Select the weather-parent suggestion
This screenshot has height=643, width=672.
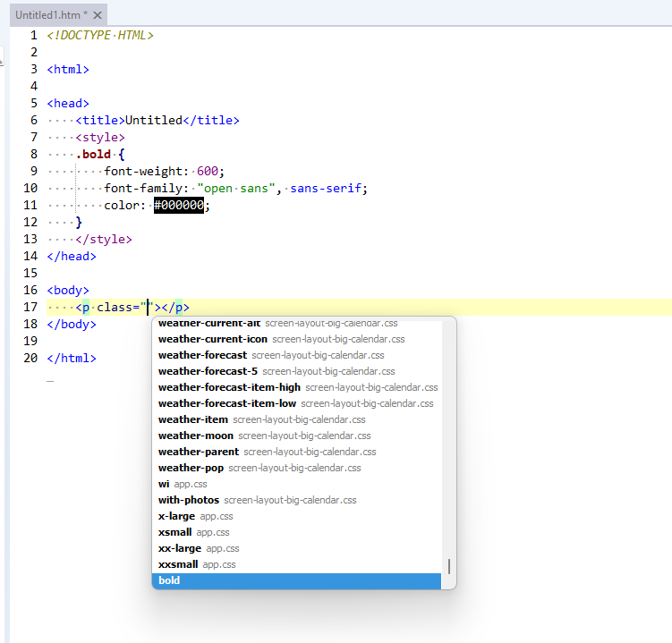[199, 452]
